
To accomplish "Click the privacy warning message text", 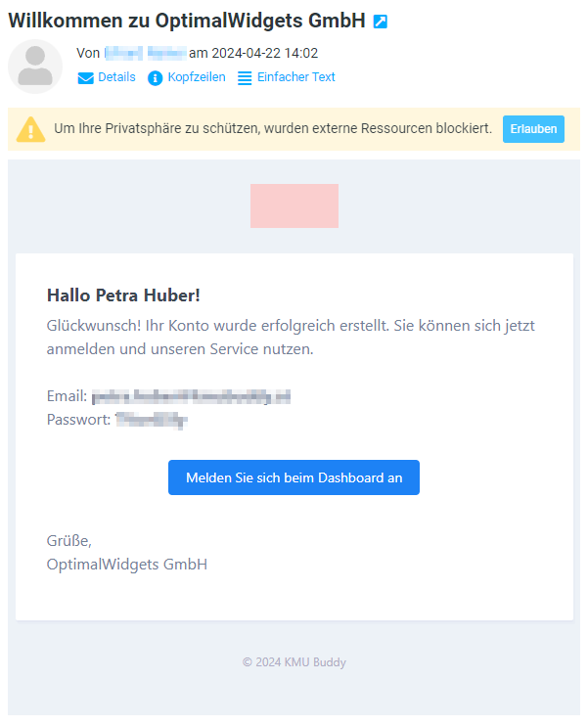I will (273, 128).
